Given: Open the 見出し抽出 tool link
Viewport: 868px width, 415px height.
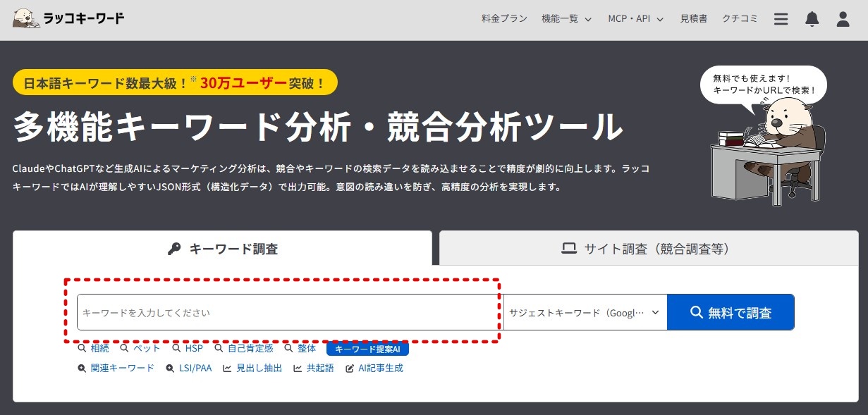Looking at the screenshot, I should [x=252, y=368].
